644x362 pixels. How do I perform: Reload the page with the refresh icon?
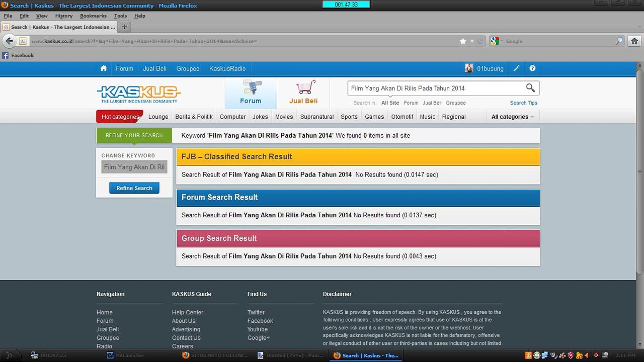click(x=480, y=41)
